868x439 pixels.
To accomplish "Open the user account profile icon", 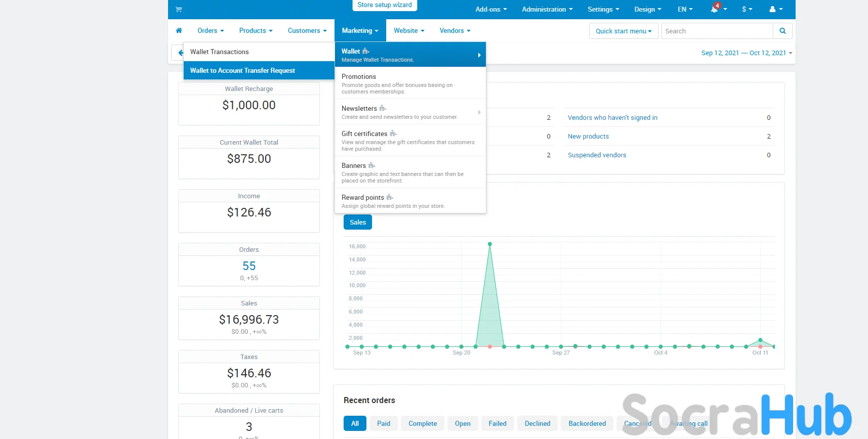I will (772, 9).
